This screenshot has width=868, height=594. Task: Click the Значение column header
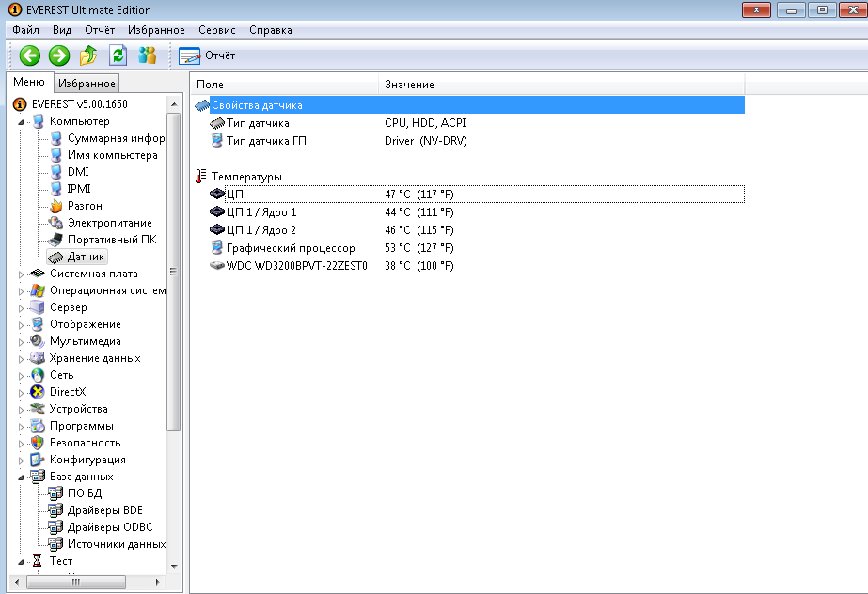click(561, 85)
